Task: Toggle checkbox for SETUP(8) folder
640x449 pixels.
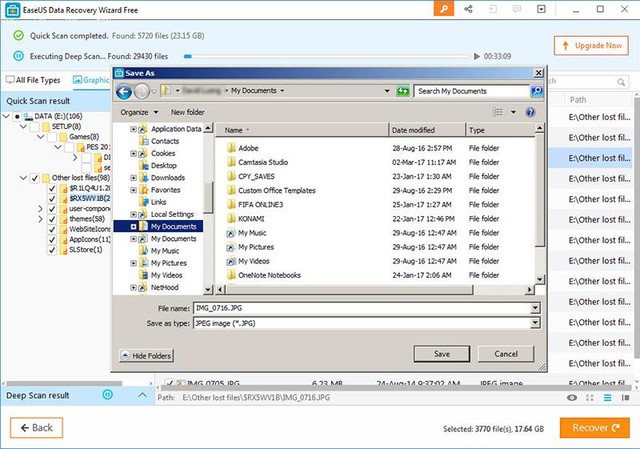Action: [x=35, y=127]
